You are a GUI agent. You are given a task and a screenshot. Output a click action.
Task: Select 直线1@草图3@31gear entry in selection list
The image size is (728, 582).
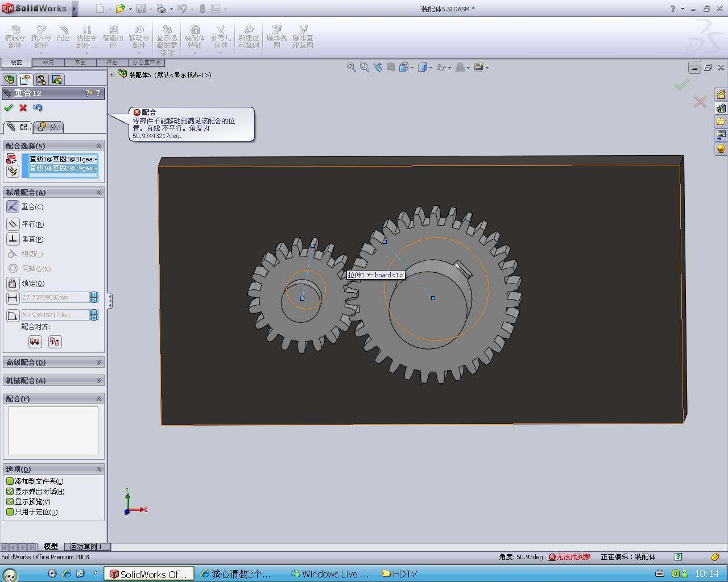[63, 159]
